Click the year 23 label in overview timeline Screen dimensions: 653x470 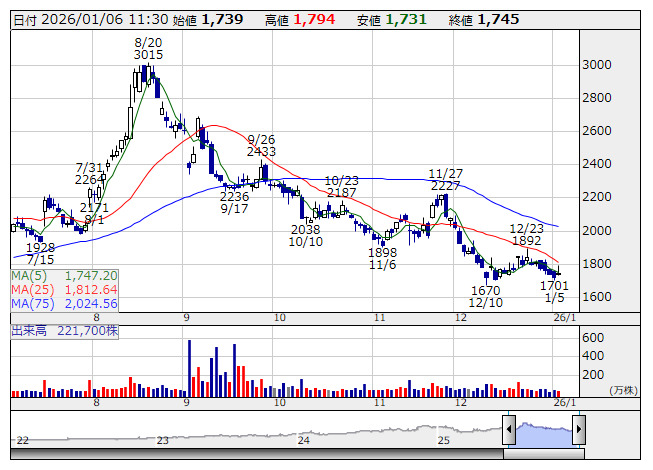pyautogui.click(x=163, y=440)
